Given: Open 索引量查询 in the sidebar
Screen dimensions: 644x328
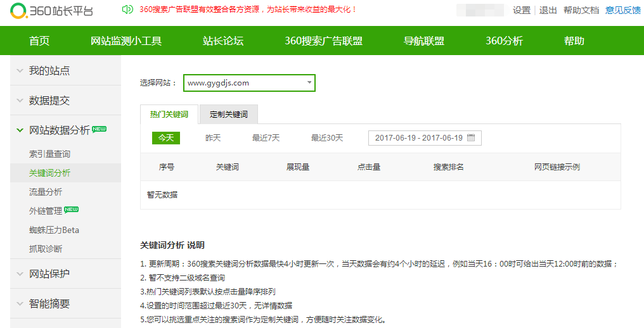Looking at the screenshot, I should [x=49, y=154].
